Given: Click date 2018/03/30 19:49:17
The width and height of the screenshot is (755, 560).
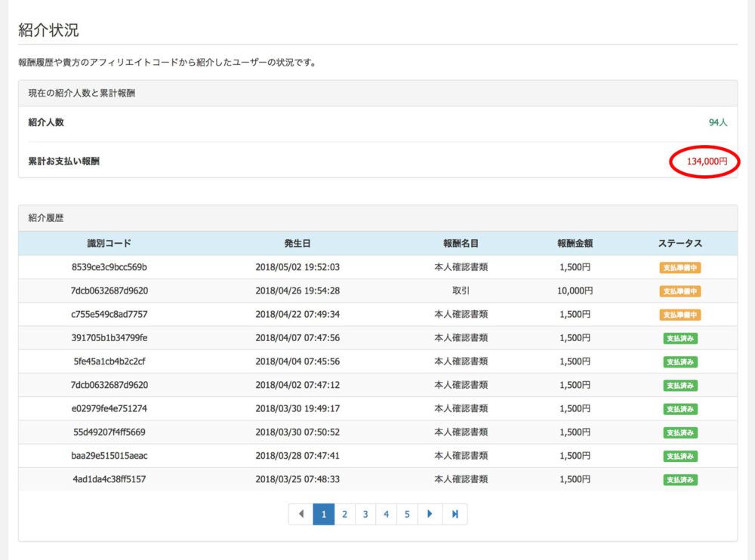Looking at the screenshot, I should (x=297, y=408).
